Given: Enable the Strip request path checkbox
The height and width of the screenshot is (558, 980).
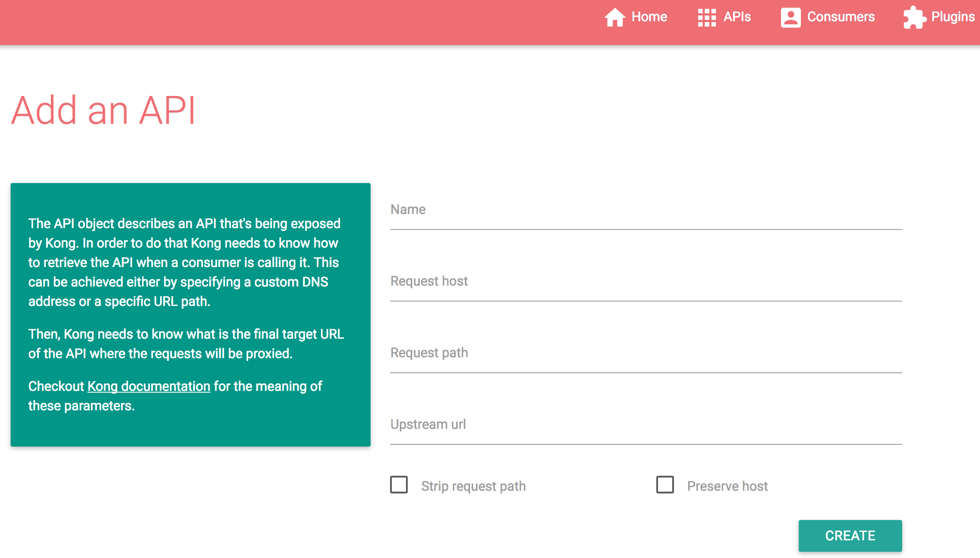Looking at the screenshot, I should click(x=399, y=485).
